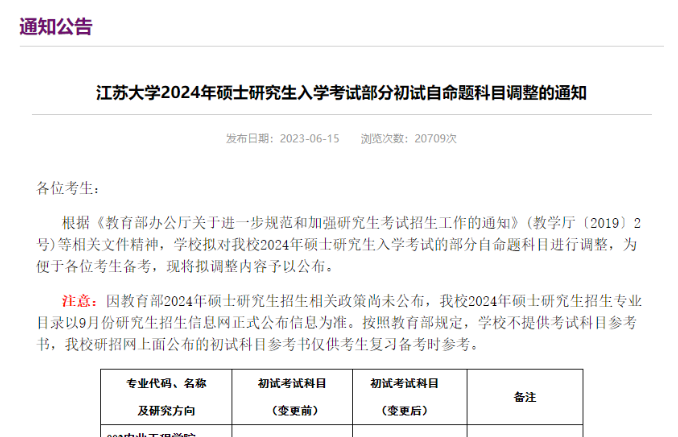Viewport: 678px width, 437px height.
Task: Click table header 专业代码、名称及研究方向
Action: [166, 397]
